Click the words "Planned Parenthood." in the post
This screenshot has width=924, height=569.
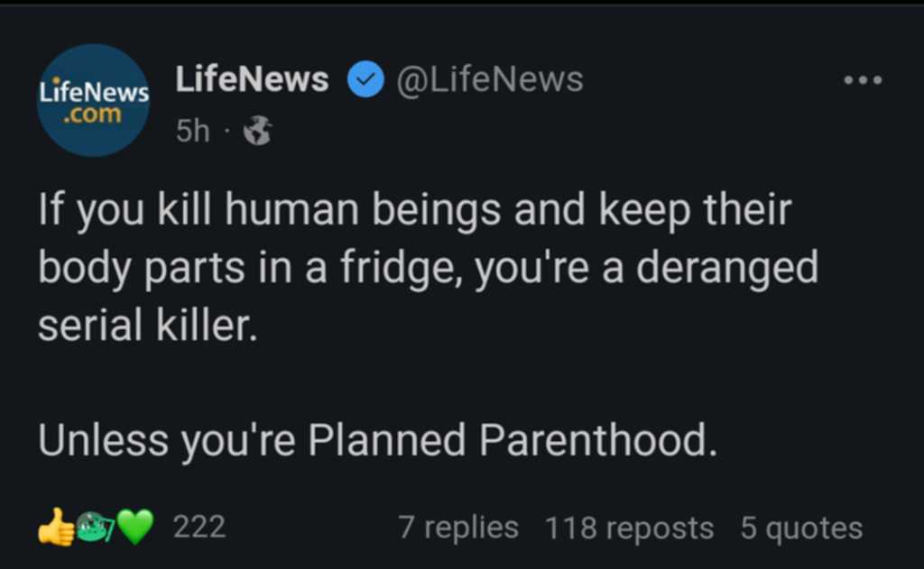513,440
